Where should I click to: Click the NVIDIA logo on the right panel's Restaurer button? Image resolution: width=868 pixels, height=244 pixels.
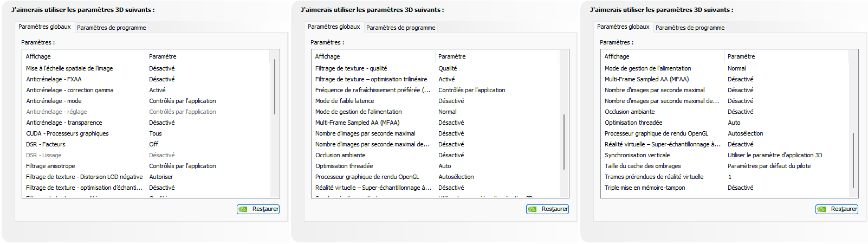click(x=822, y=209)
